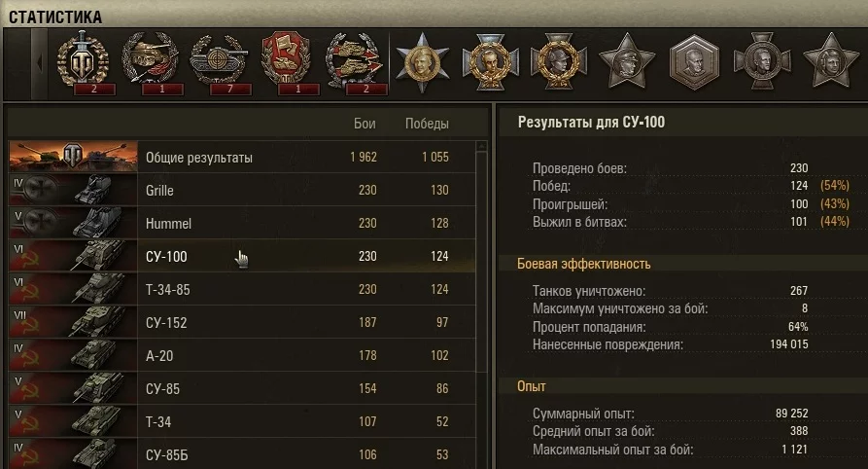
Task: Select the Т-34-85 row
Action: coord(242,289)
